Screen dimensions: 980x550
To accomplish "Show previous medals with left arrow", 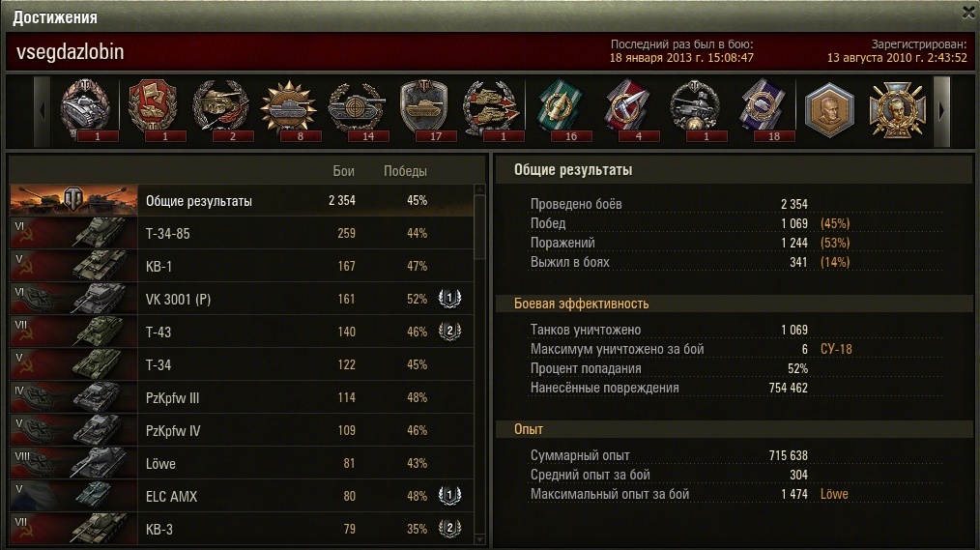I will pos(42,112).
